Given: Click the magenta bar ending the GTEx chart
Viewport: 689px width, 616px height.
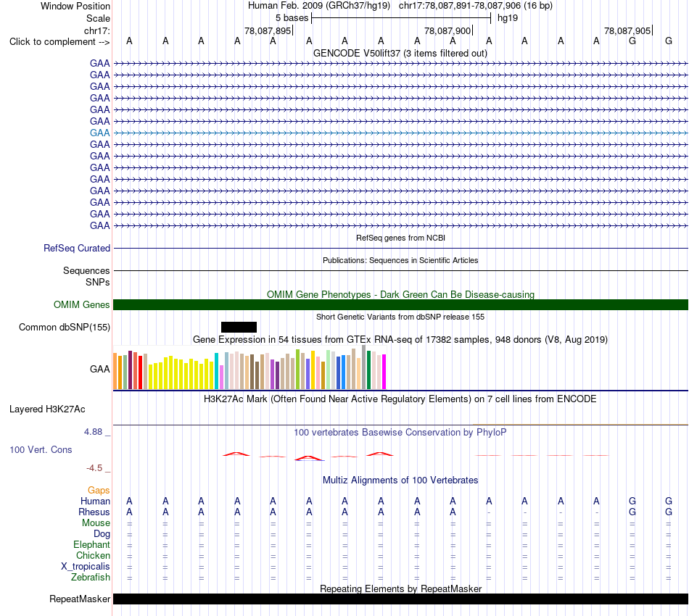Looking at the screenshot, I should click(384, 372).
